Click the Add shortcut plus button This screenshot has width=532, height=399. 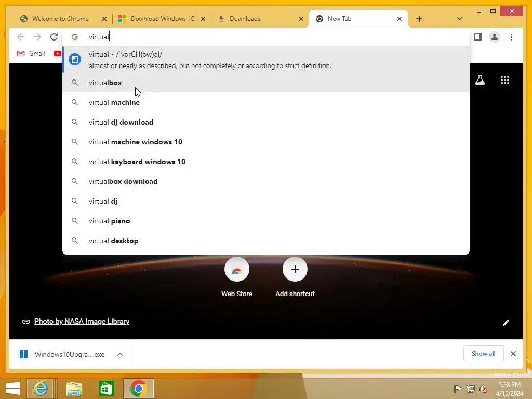pyautogui.click(x=295, y=270)
